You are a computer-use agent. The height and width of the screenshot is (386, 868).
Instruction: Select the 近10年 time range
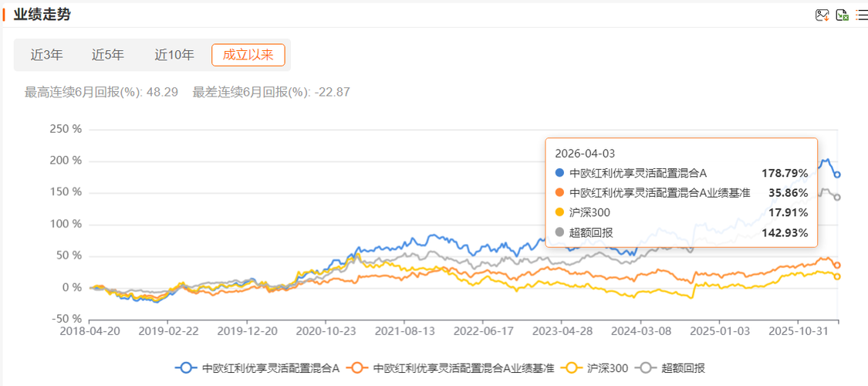tap(174, 55)
